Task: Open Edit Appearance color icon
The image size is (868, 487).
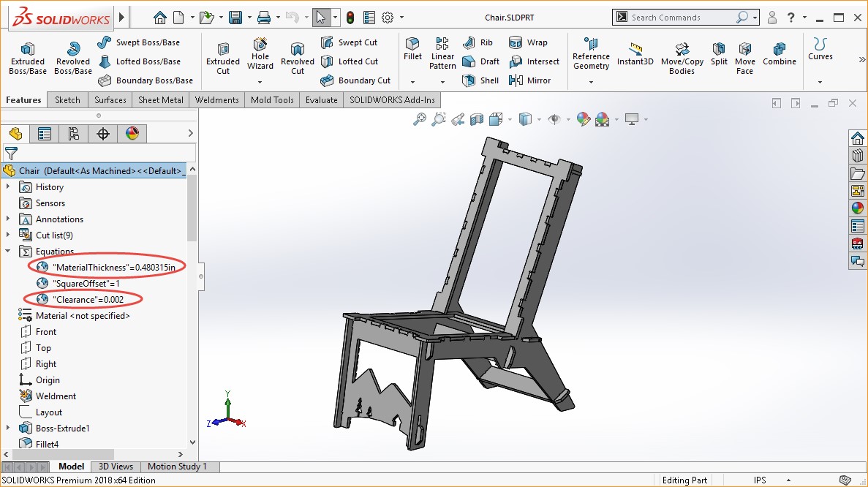Action: click(x=584, y=119)
